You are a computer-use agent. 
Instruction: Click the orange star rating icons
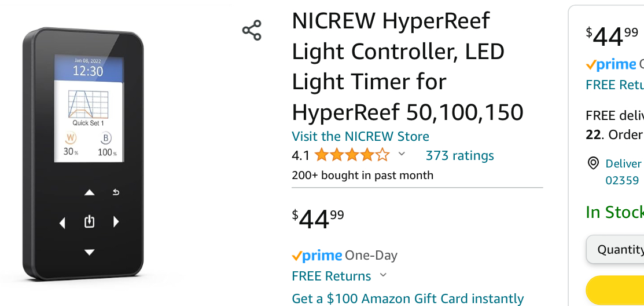click(352, 155)
